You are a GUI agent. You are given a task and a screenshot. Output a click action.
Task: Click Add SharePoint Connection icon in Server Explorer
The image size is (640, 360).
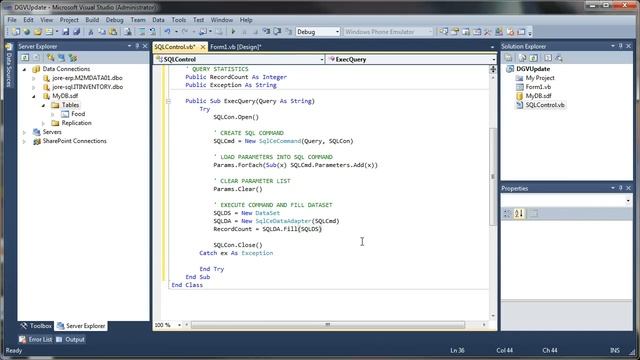point(73,58)
